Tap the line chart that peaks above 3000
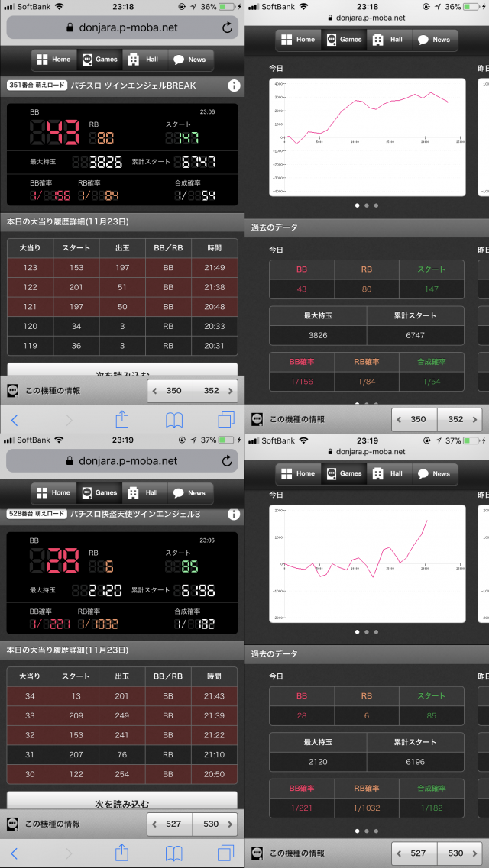The height and width of the screenshot is (868, 489). pyautogui.click(x=367, y=137)
